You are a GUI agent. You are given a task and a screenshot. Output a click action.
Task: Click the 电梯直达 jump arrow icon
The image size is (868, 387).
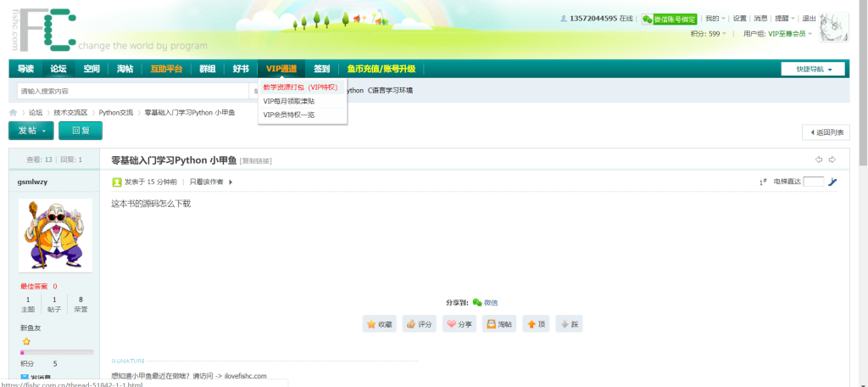pos(832,182)
